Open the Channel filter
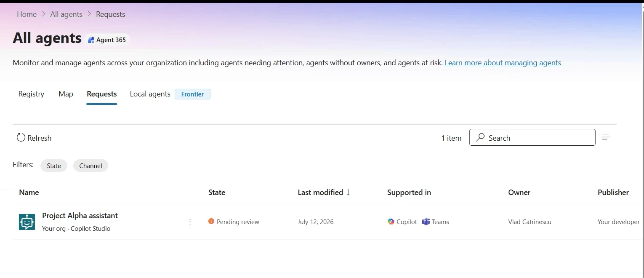 click(x=90, y=166)
